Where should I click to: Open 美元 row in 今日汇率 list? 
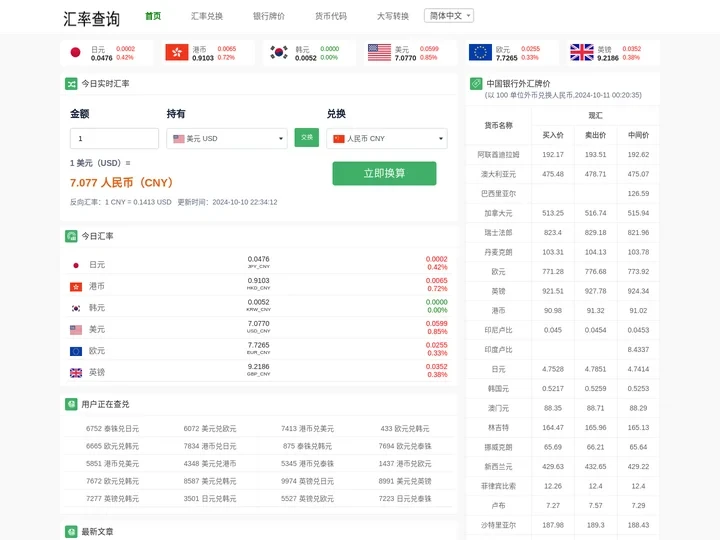(259, 328)
